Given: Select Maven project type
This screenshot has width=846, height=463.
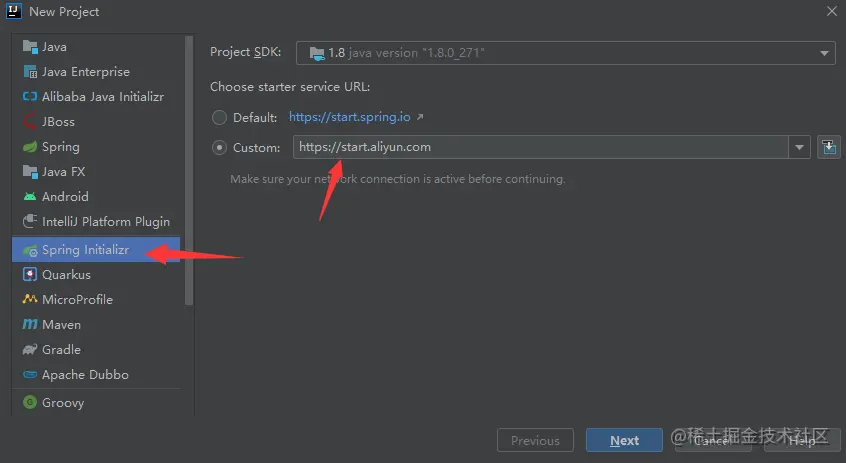Looking at the screenshot, I should [x=96, y=324].
